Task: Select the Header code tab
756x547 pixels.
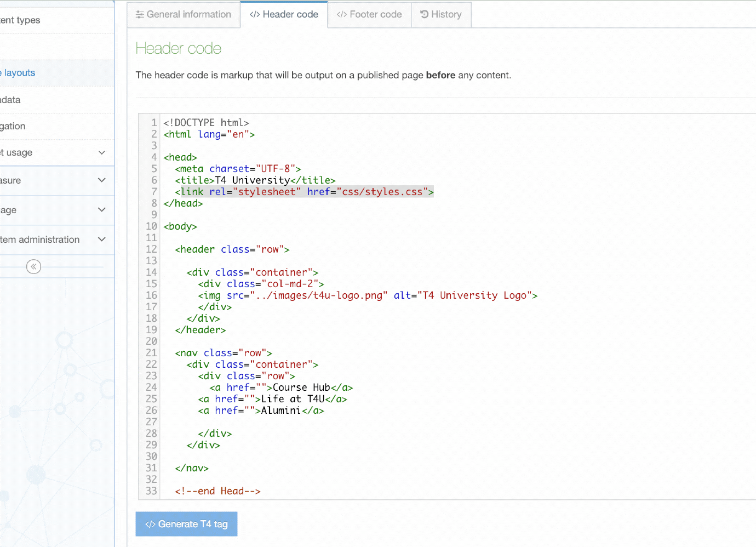Action: click(x=284, y=15)
